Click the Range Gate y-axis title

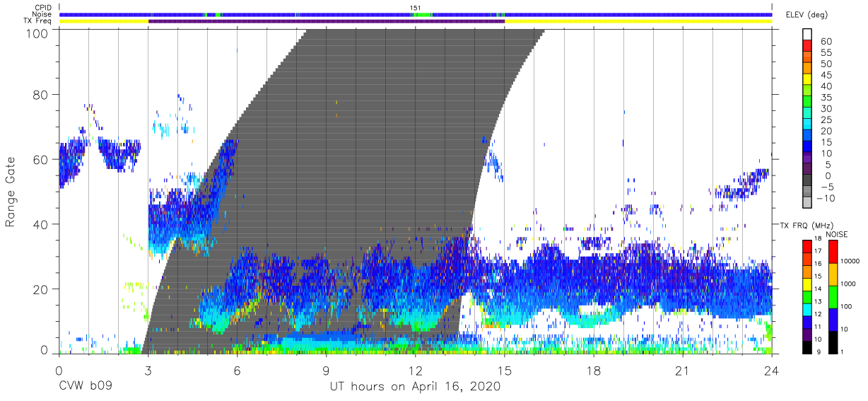[x=11, y=192]
